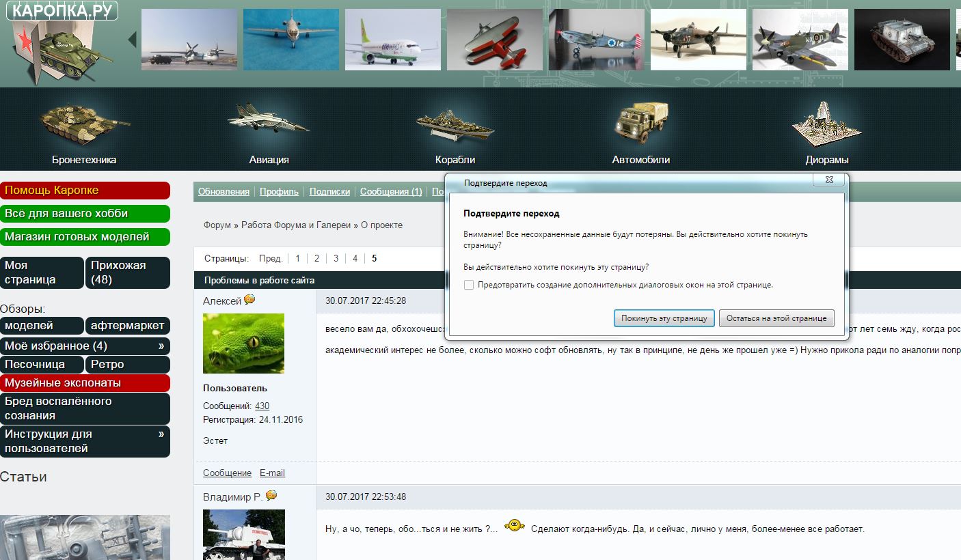Click Остаться на этой странице button
Image resolution: width=961 pixels, height=560 pixels.
coord(776,318)
